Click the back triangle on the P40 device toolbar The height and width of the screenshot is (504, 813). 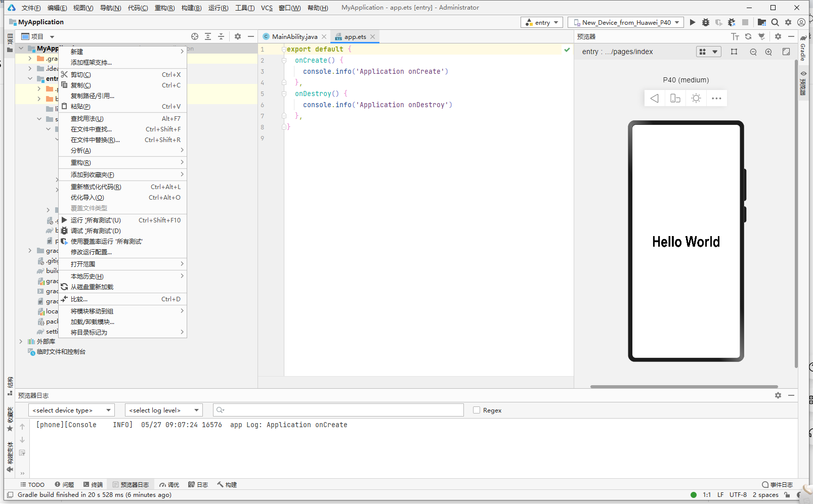click(655, 98)
